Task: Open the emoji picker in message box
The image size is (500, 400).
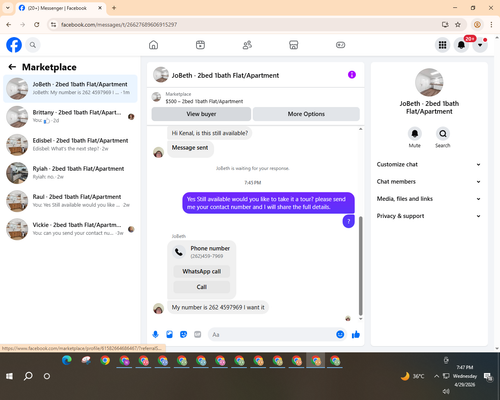Action: click(340, 334)
